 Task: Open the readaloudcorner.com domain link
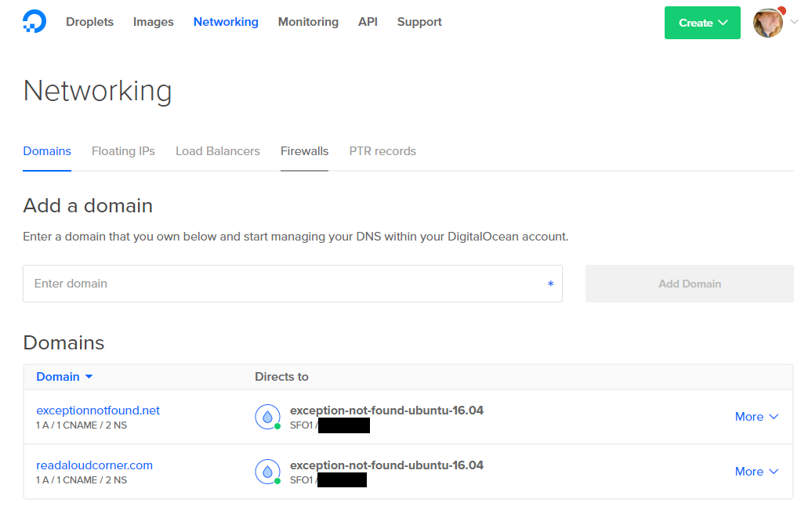[94, 465]
